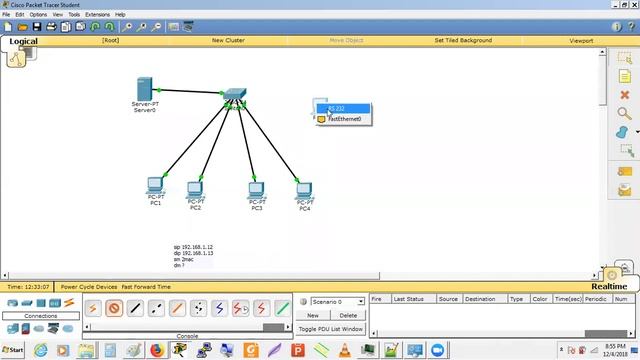Zoom in with first magnifier icon
640x360 pixels.
coord(127,27)
